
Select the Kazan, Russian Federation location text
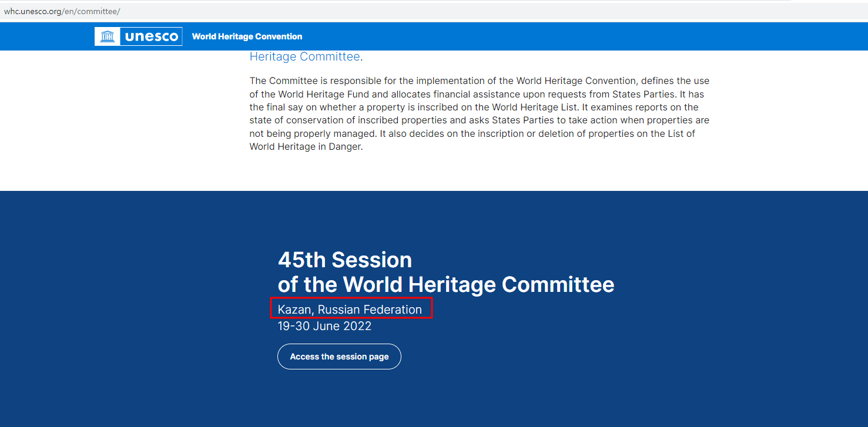[x=350, y=310]
